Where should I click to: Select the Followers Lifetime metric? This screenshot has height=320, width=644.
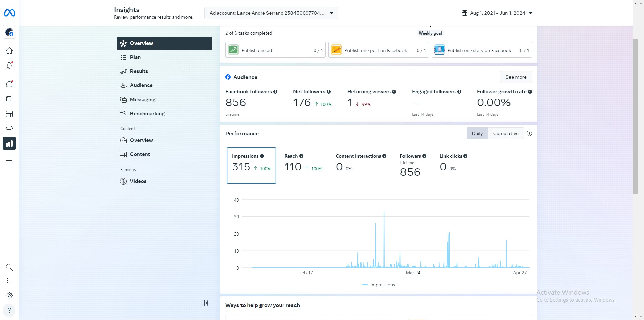pos(413,166)
